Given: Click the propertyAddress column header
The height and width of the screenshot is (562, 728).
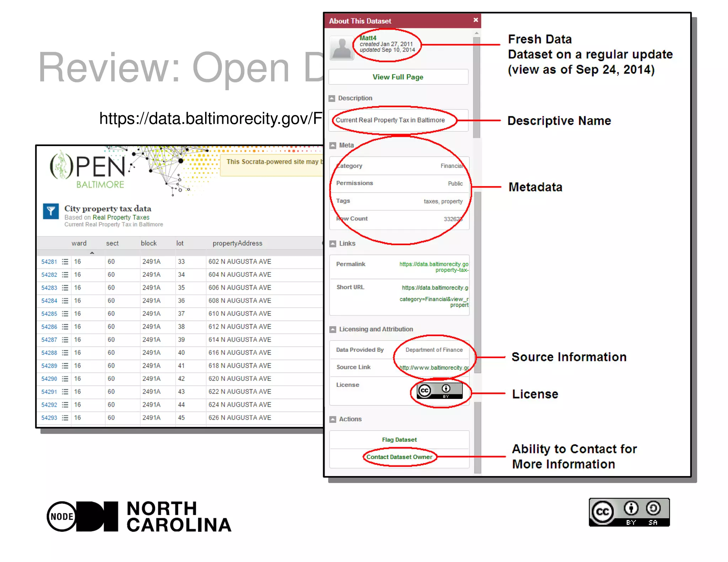Looking at the screenshot, I should click(237, 243).
